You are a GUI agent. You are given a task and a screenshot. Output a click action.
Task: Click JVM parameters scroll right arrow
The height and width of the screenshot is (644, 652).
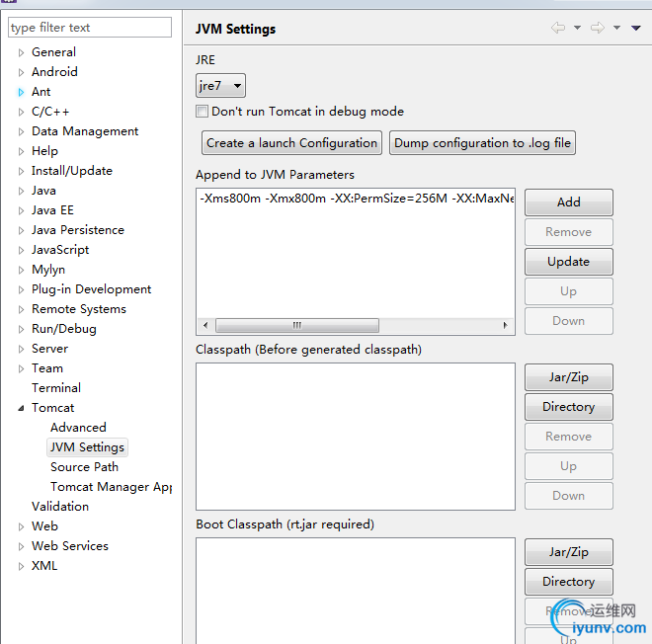point(505,325)
